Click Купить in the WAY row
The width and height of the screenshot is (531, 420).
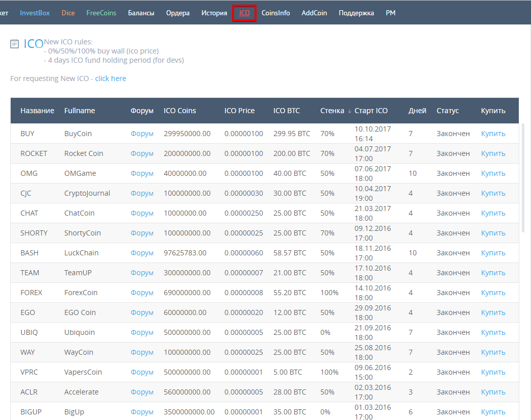coord(493,352)
